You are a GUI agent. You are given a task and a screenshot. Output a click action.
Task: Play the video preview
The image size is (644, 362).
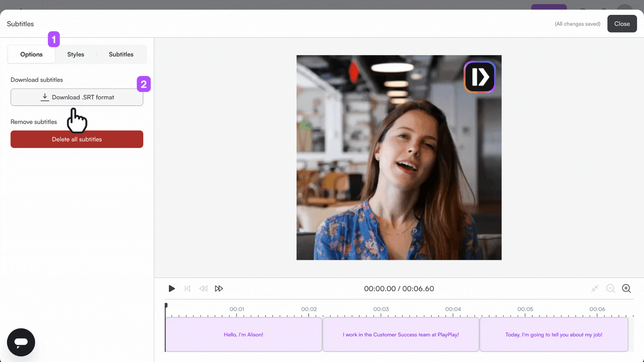point(171,288)
